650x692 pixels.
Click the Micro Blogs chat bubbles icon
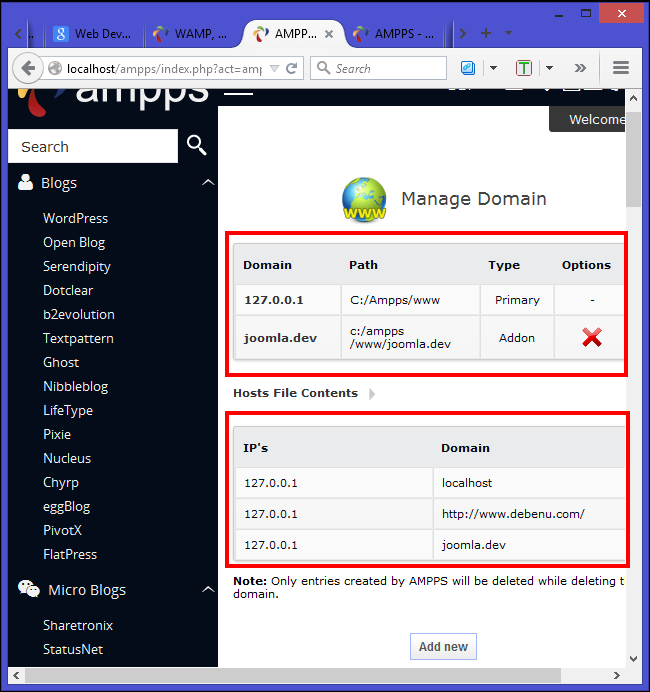29,589
